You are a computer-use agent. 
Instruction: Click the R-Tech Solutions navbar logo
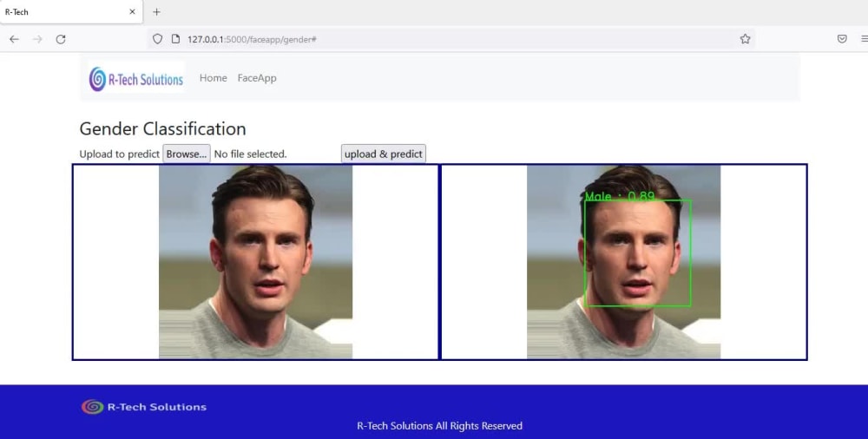coord(136,79)
